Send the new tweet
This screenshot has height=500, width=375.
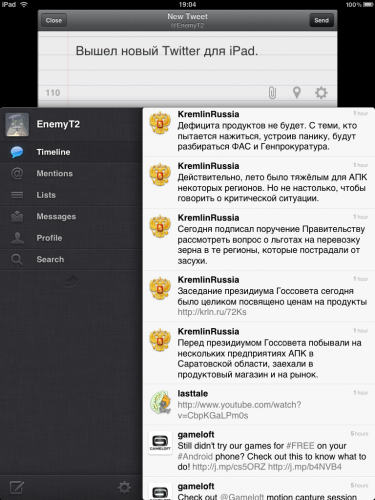321,20
